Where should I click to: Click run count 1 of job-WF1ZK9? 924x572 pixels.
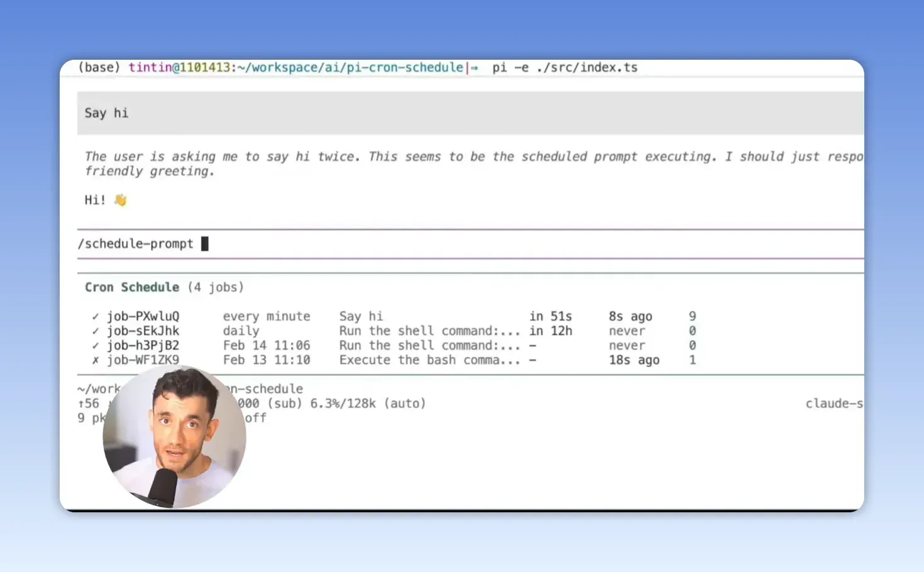point(693,360)
